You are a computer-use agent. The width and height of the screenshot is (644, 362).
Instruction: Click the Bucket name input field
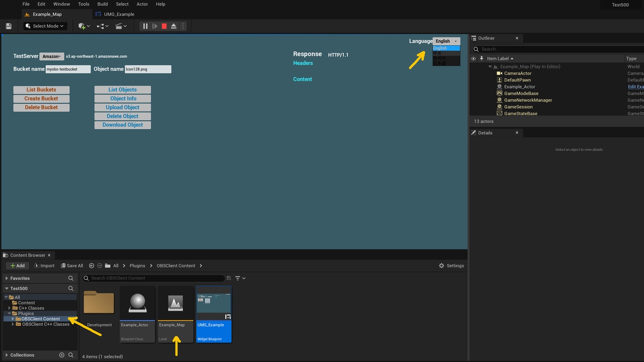tap(68, 69)
